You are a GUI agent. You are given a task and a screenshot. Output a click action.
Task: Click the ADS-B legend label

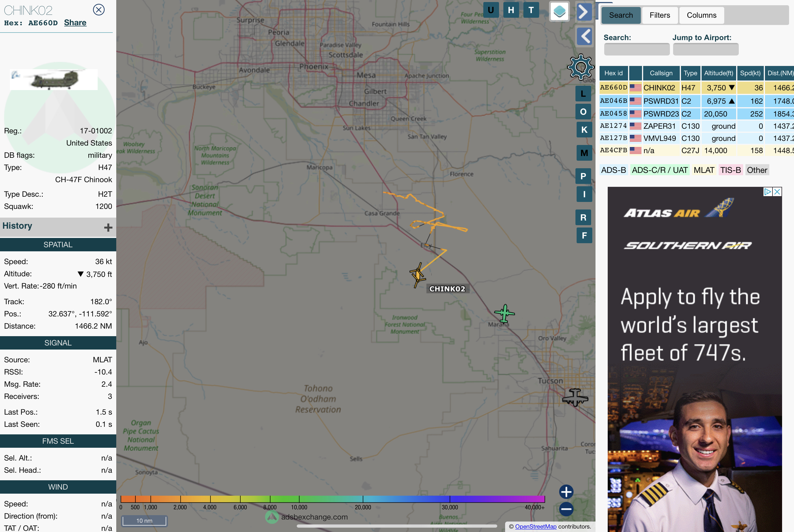coord(614,170)
